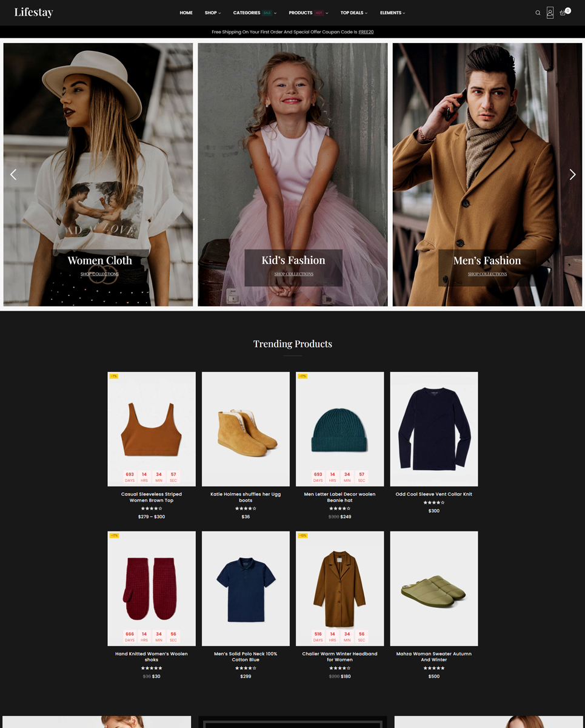585x728 pixels.
Task: Expand the Shop dropdown menu
Action: 212,13
